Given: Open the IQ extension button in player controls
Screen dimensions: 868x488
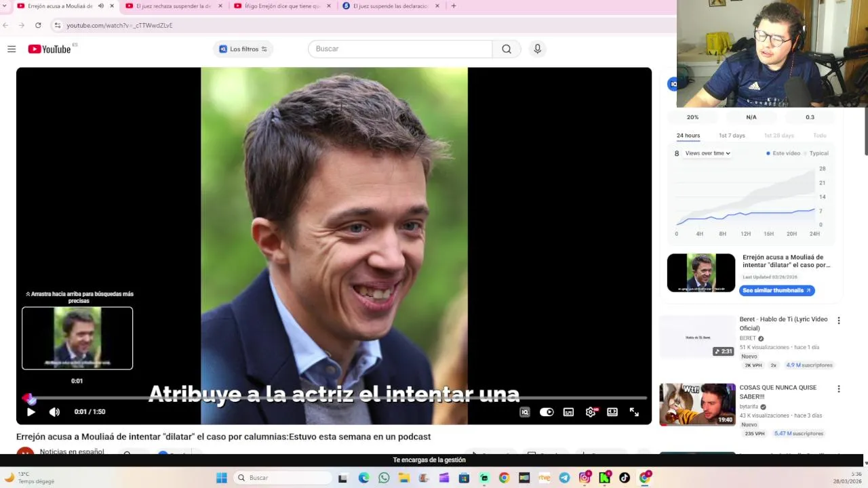Looking at the screenshot, I should [x=524, y=411].
